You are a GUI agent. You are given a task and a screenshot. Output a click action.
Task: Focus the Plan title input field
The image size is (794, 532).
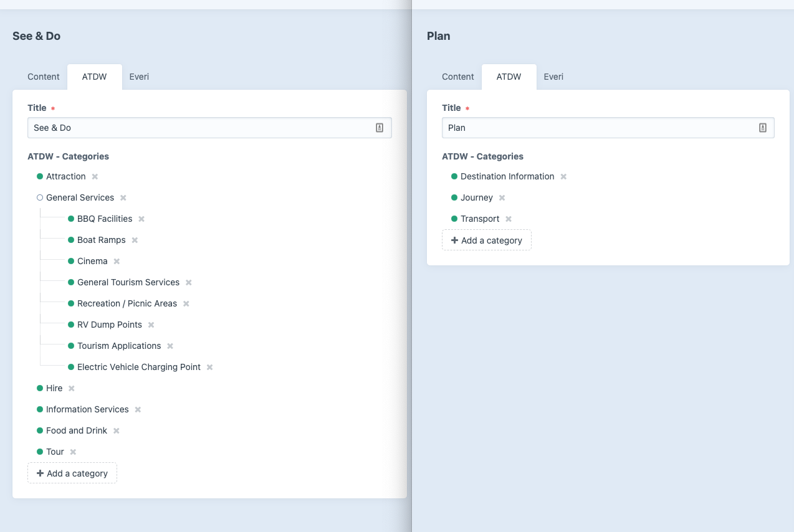pyautogui.click(x=608, y=128)
